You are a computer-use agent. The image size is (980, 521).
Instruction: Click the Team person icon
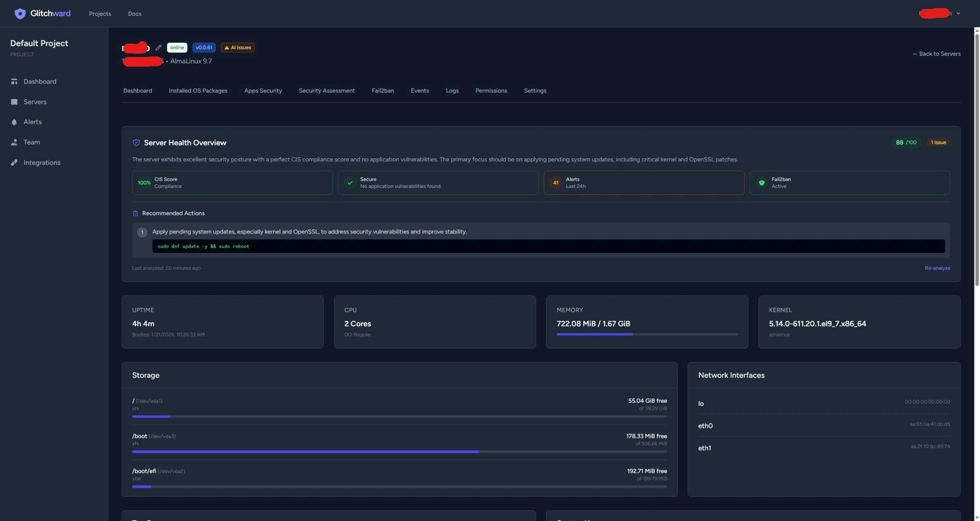tap(15, 142)
